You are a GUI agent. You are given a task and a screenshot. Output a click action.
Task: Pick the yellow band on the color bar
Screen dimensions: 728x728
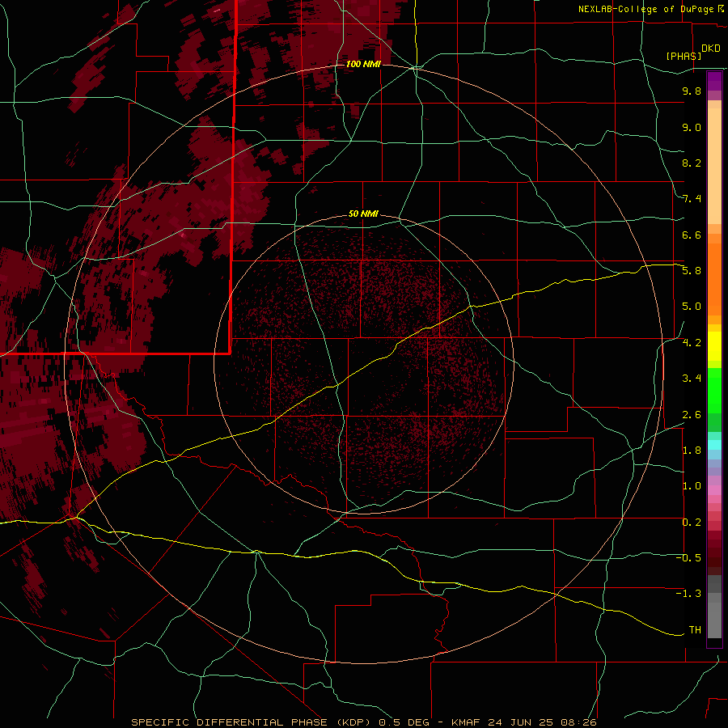[x=714, y=346]
